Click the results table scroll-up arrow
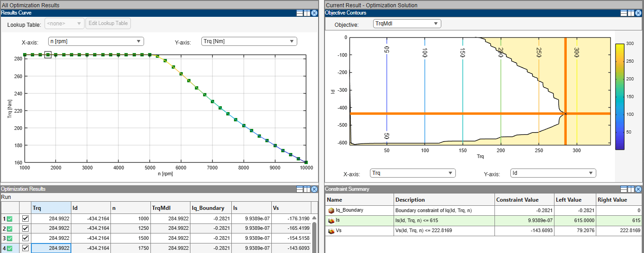 click(314, 218)
